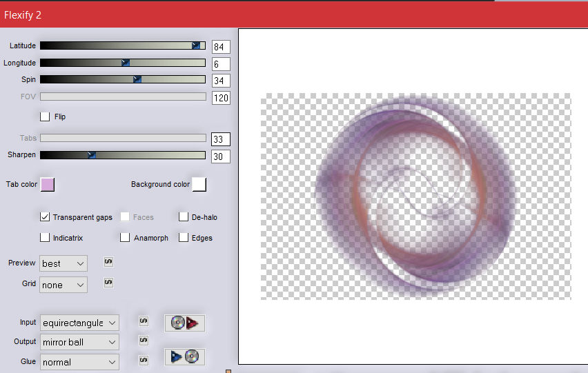This screenshot has height=373, width=588.
Task: Click the Longitude slider track
Action: (123, 63)
